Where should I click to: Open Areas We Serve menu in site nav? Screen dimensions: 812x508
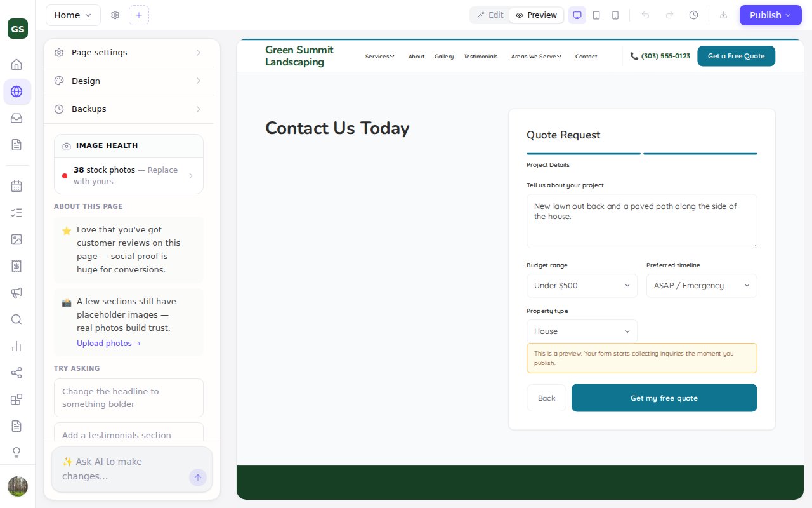click(536, 57)
